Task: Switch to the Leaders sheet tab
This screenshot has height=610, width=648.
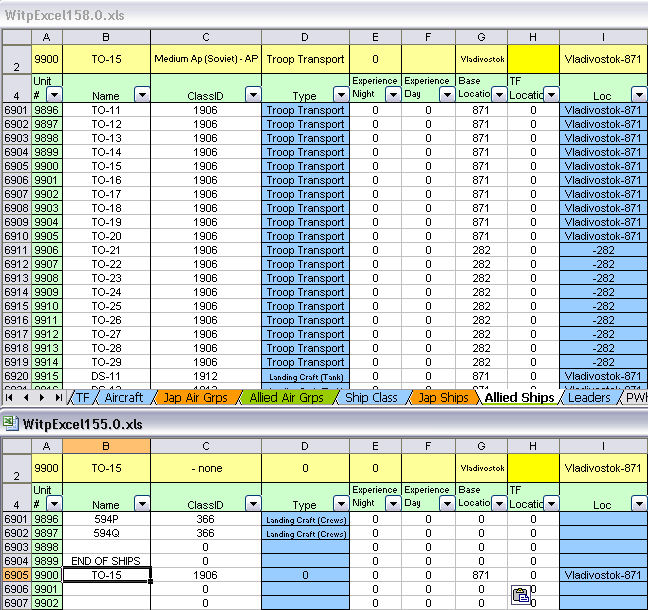Action: tap(589, 398)
